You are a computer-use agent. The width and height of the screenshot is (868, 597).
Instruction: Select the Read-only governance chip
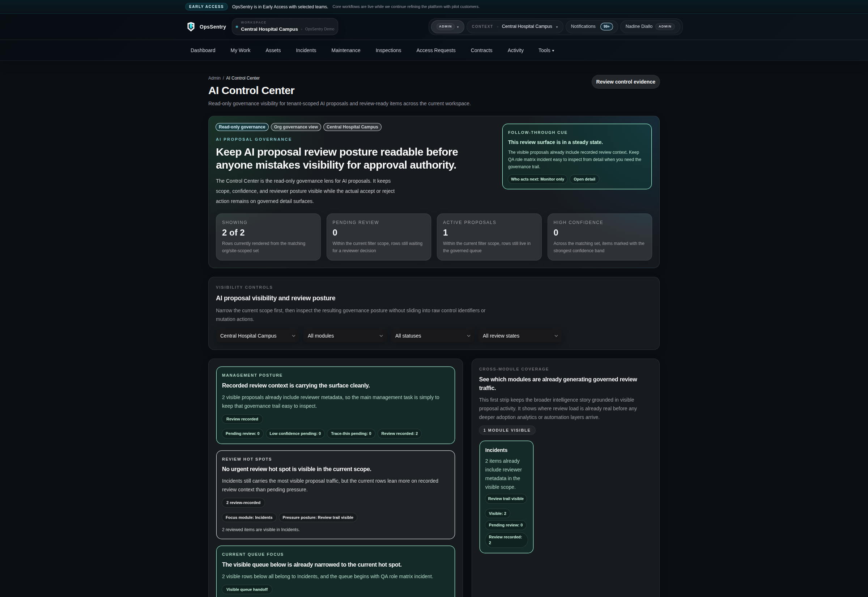[x=242, y=127]
